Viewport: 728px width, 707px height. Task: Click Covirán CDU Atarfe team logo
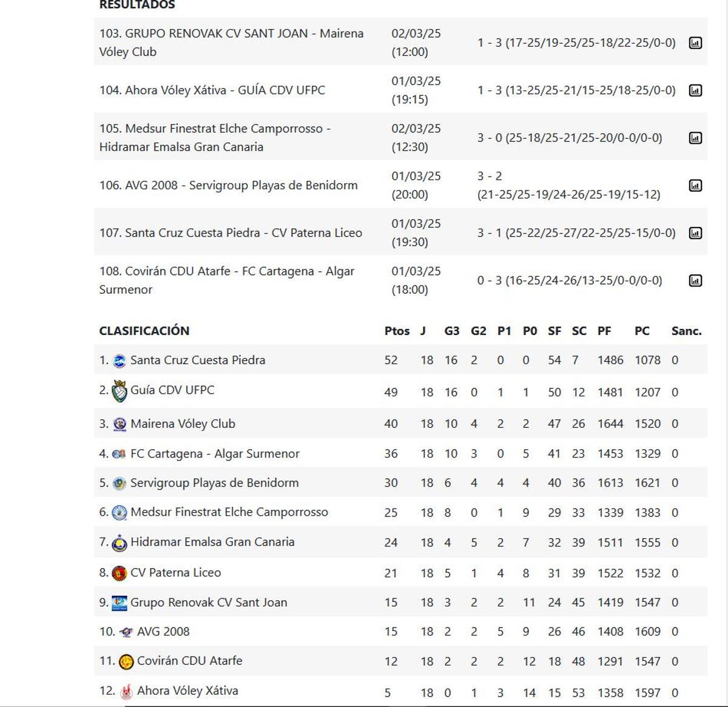coord(126,661)
